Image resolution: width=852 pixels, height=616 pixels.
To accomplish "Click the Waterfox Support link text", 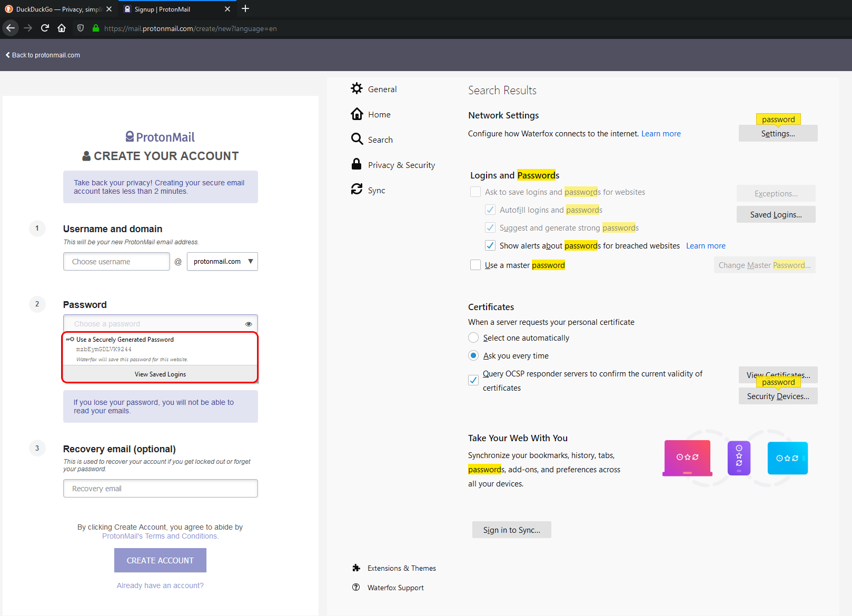I will 395,588.
